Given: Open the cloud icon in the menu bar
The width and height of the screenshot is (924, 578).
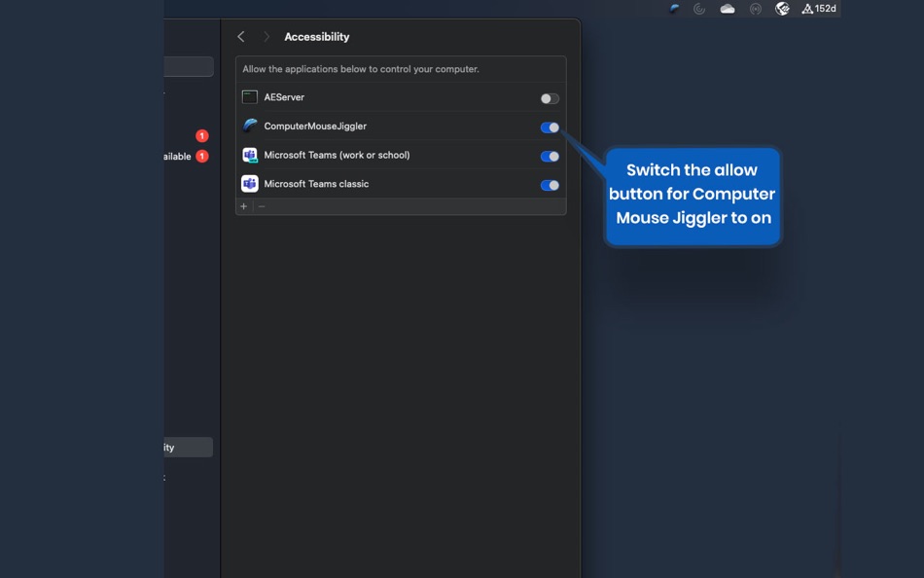Looking at the screenshot, I should 728,8.
